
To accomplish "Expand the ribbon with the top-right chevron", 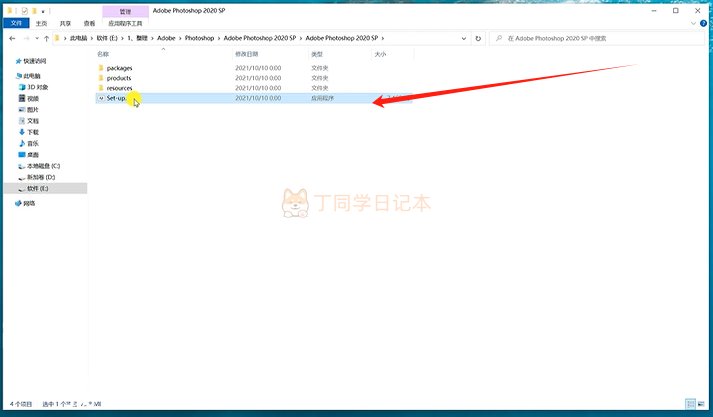I will point(693,23).
